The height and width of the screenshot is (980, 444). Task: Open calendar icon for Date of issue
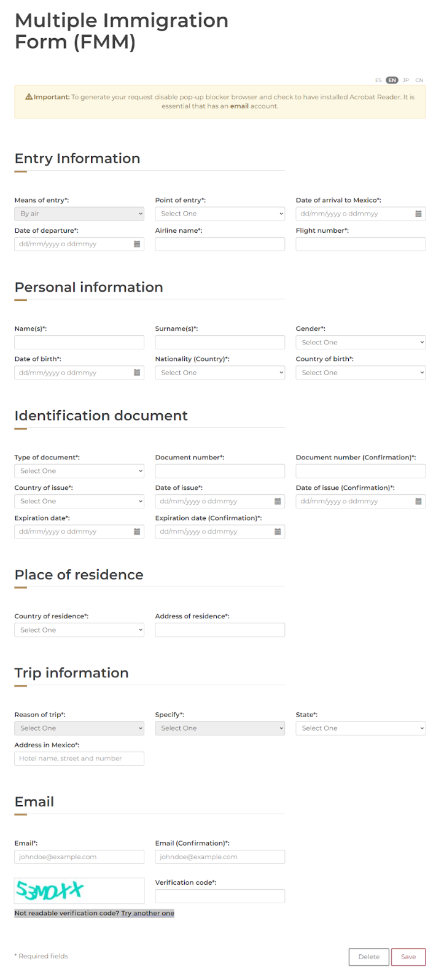coord(278,501)
